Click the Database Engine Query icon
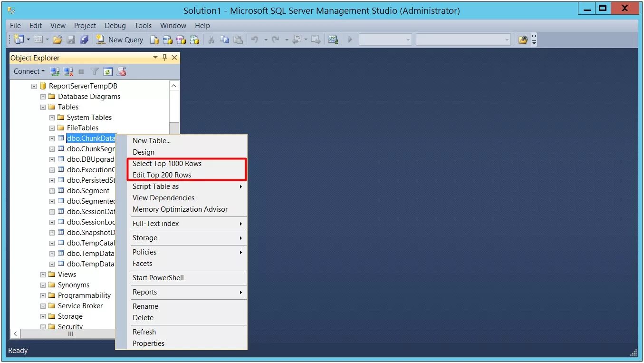This screenshot has width=644, height=363. pos(154,40)
